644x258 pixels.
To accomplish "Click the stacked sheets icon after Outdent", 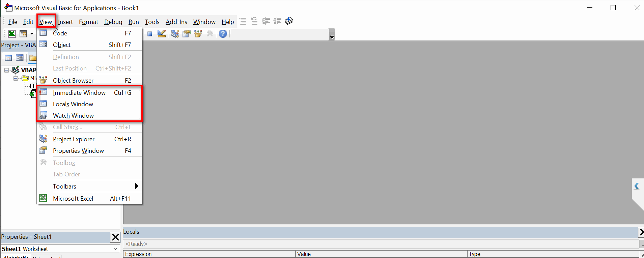I will [x=289, y=21].
